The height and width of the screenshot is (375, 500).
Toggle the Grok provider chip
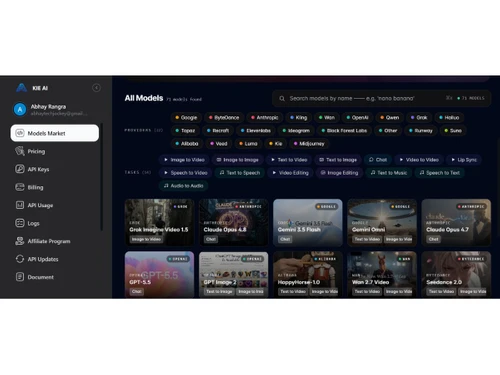pos(419,117)
